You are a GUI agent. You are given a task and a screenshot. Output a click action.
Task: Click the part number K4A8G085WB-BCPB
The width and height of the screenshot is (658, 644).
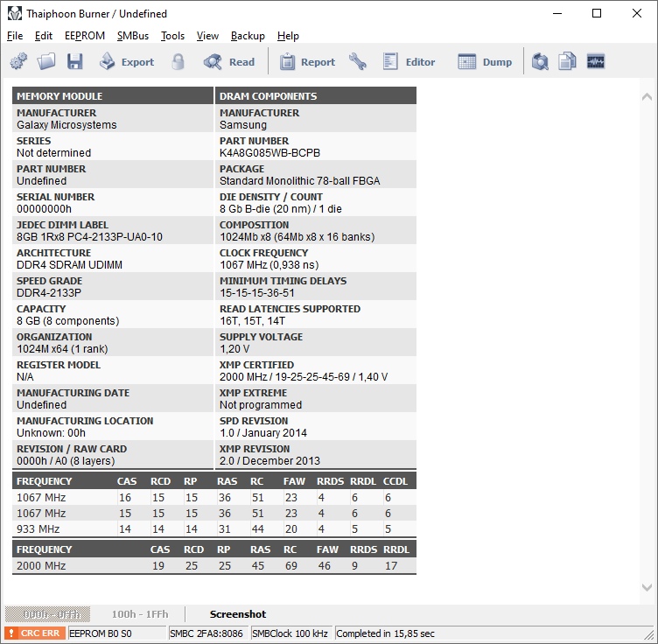[x=269, y=153]
